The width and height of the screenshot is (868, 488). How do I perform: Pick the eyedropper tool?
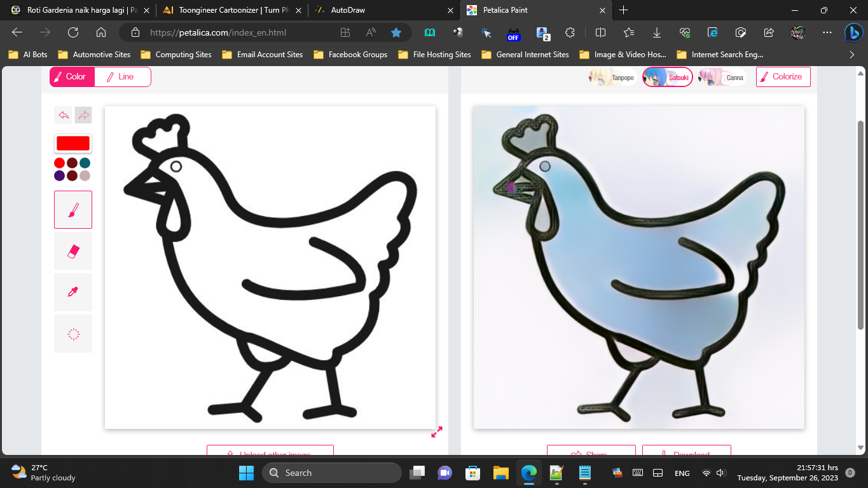(73, 292)
